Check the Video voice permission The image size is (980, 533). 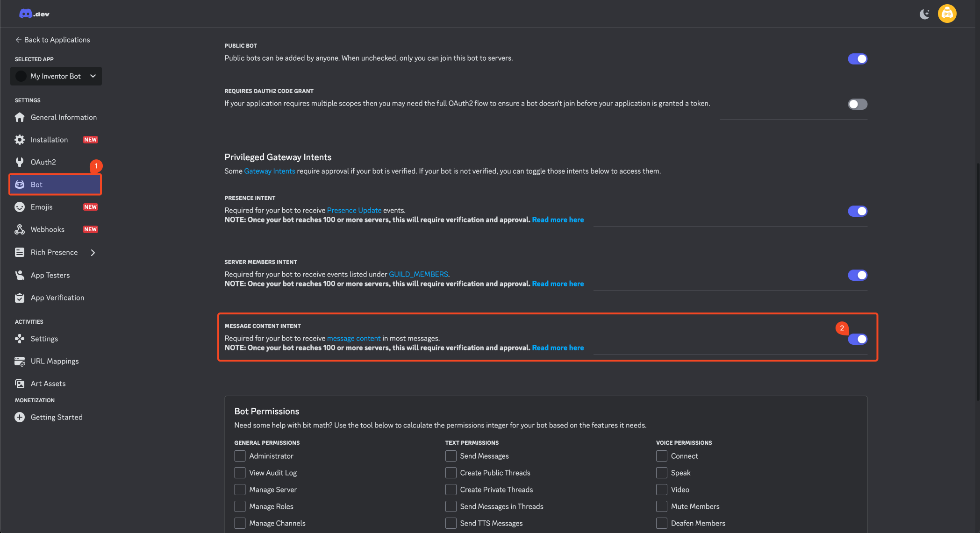pyautogui.click(x=662, y=490)
